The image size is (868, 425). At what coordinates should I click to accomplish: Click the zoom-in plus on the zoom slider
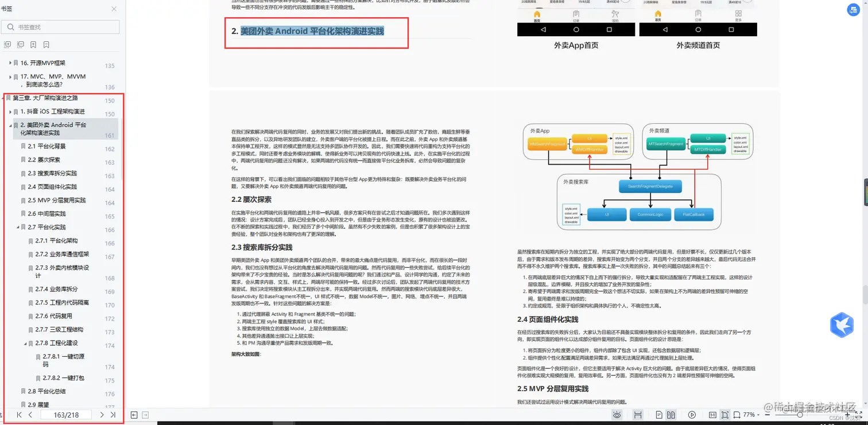coord(847,414)
